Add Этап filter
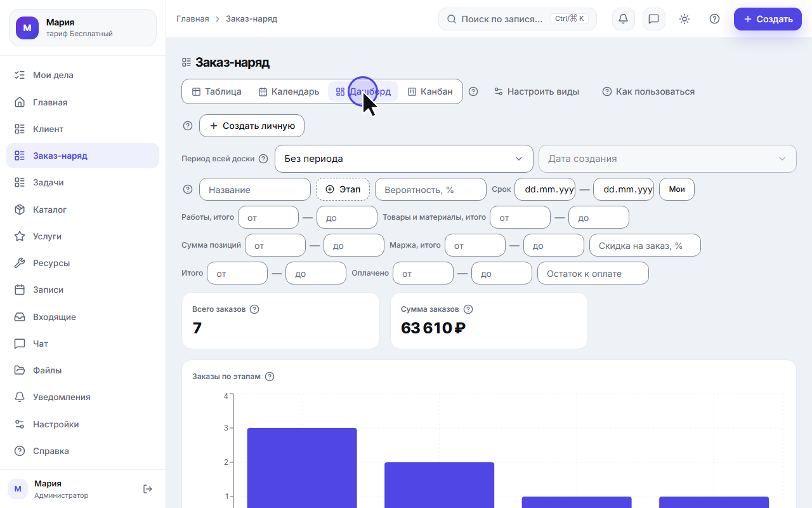The image size is (812, 508). coord(343,189)
